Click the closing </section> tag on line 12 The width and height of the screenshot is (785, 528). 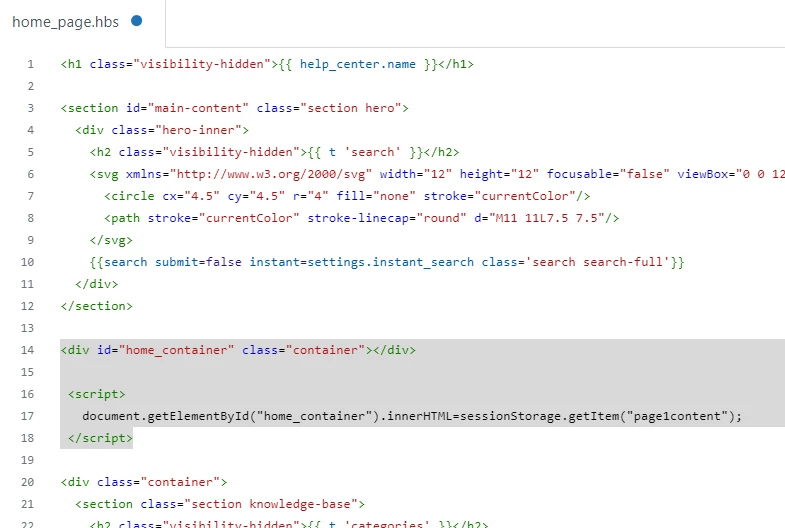[97, 306]
